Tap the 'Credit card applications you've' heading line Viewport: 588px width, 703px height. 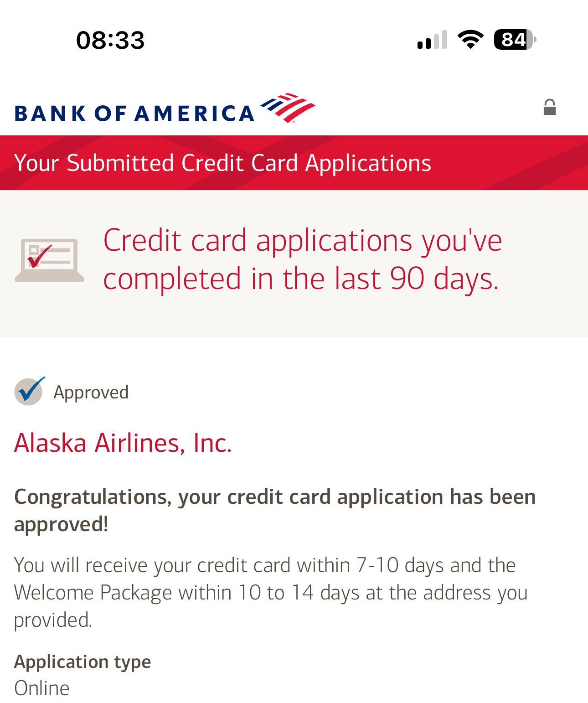(302, 240)
